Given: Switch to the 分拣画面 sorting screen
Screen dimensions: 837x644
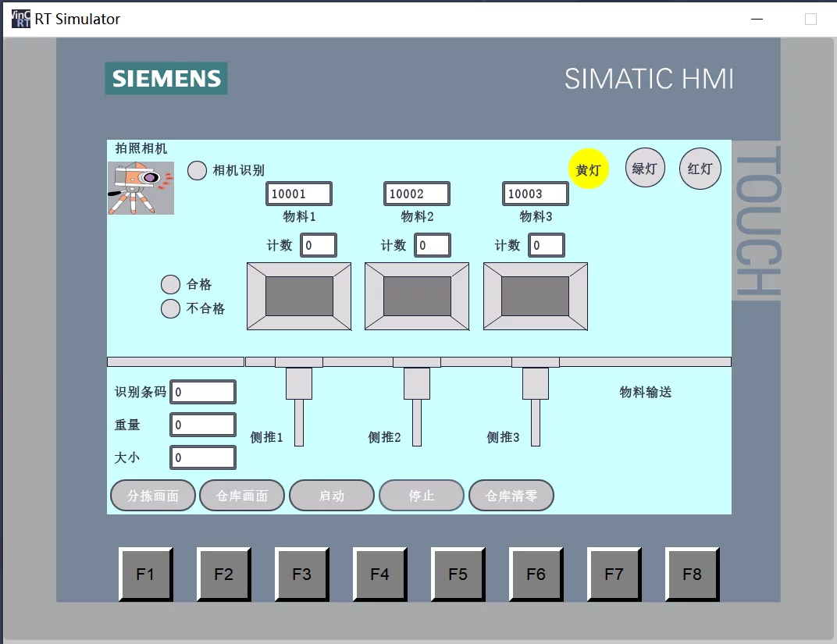Looking at the screenshot, I should [152, 495].
